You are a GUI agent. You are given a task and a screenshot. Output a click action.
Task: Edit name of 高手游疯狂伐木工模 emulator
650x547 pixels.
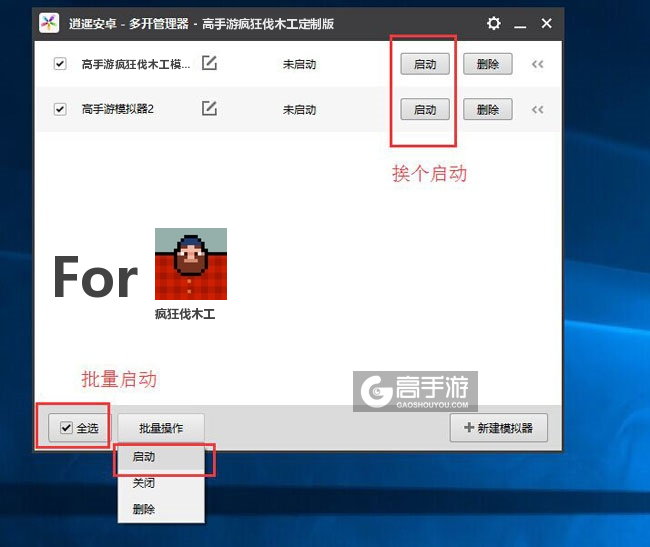click(209, 63)
